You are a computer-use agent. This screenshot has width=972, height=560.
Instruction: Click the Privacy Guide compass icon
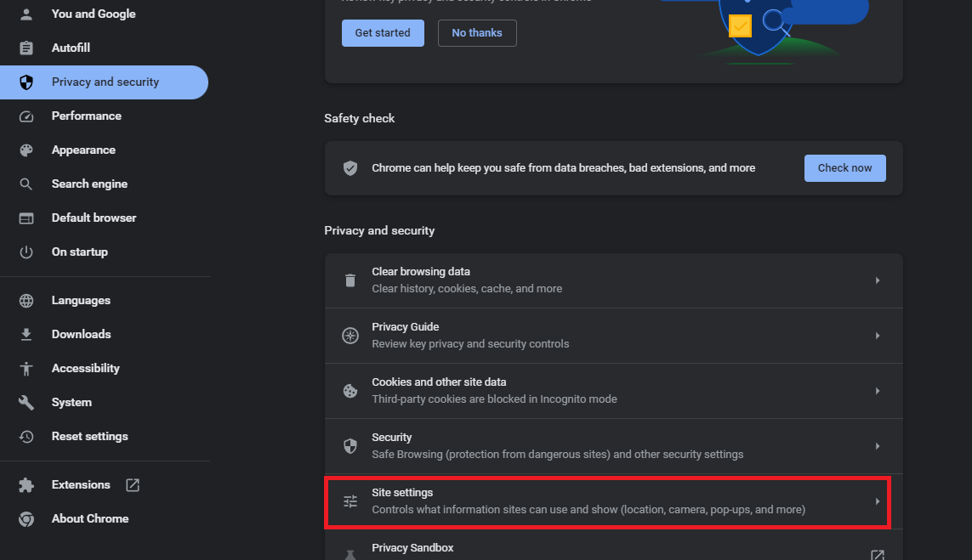point(350,336)
